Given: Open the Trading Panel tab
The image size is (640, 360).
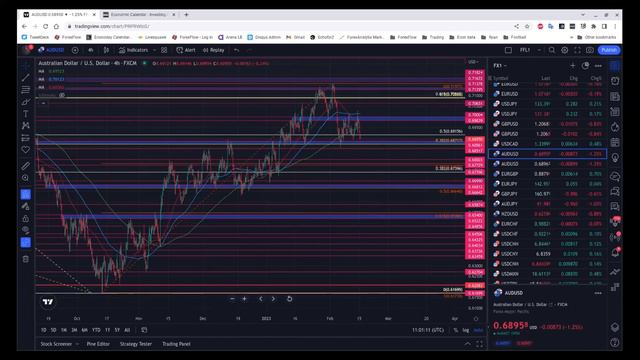Looking at the screenshot, I should [x=176, y=344].
